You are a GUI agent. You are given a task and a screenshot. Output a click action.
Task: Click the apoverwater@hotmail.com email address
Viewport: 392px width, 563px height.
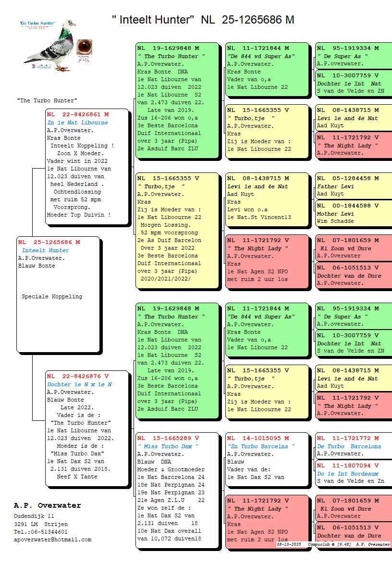tap(53, 539)
